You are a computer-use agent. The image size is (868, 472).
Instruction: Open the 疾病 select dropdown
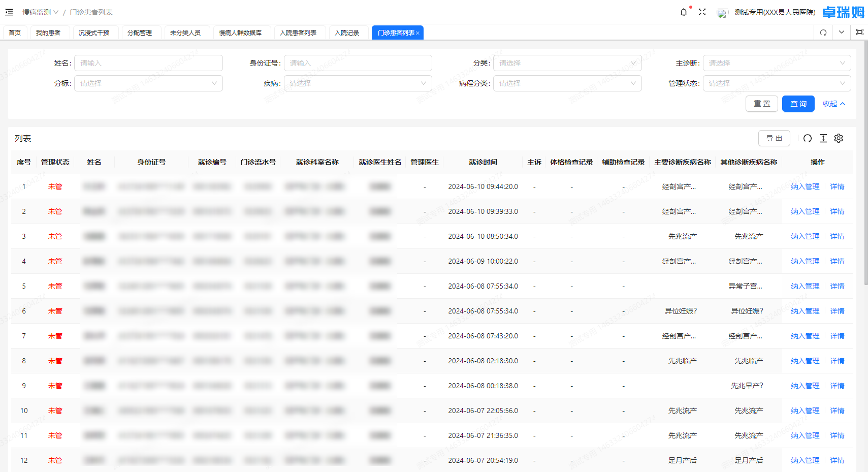tap(358, 83)
